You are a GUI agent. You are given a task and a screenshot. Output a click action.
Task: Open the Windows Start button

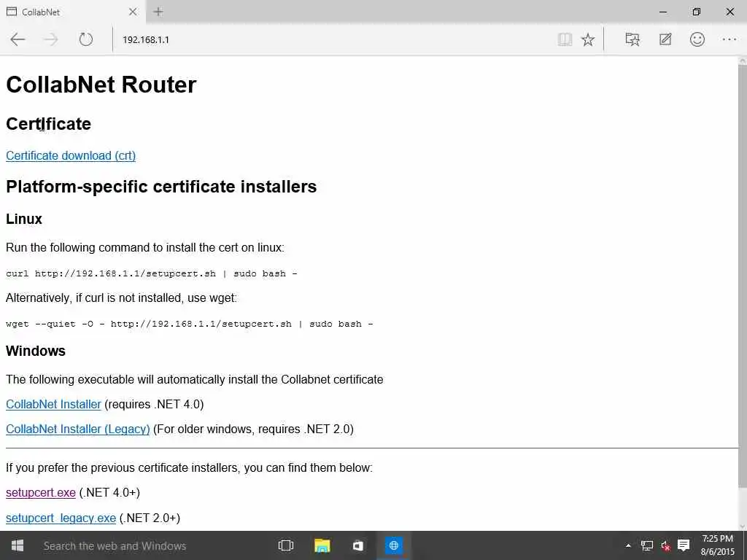coord(18,545)
